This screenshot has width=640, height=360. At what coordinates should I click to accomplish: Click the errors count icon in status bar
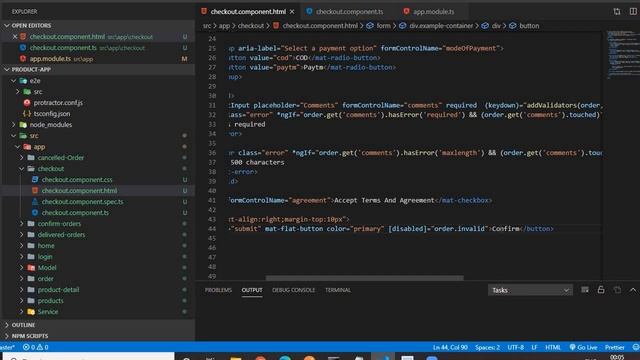coord(27,347)
